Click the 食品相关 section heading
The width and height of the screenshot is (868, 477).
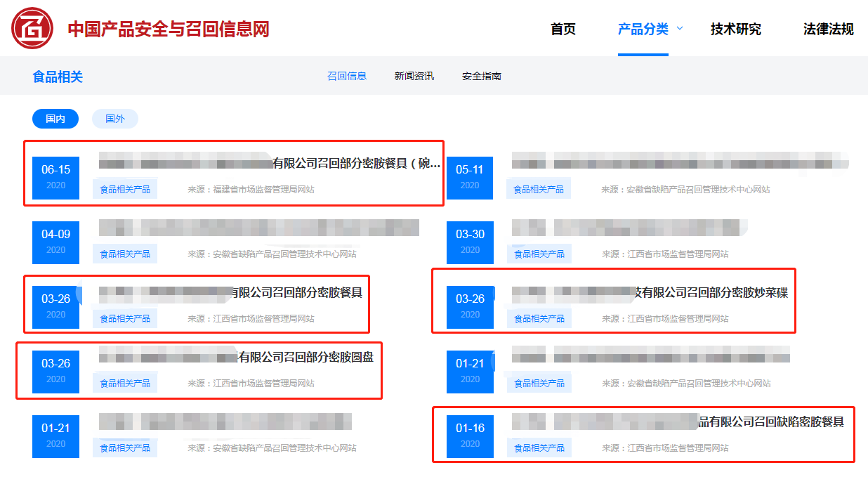[x=58, y=77]
